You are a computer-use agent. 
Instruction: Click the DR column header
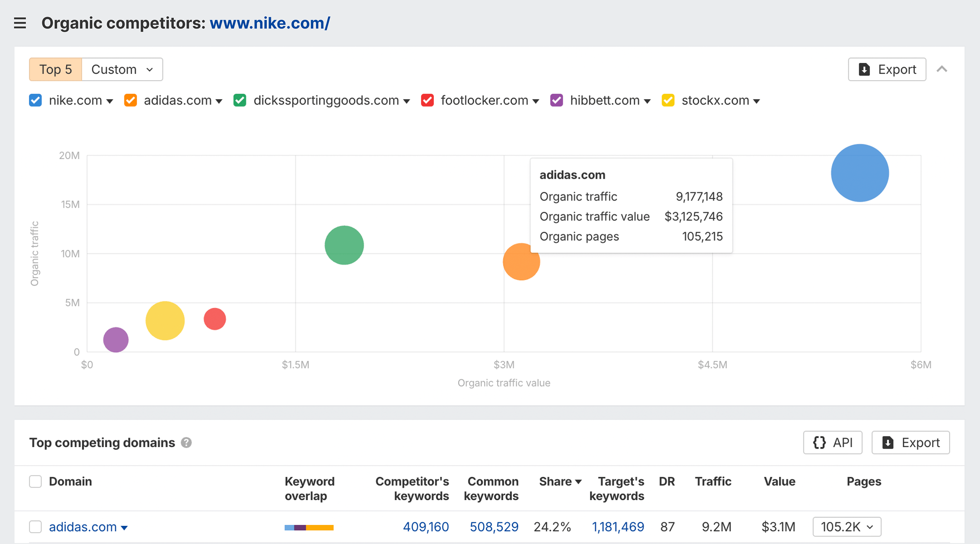point(667,481)
